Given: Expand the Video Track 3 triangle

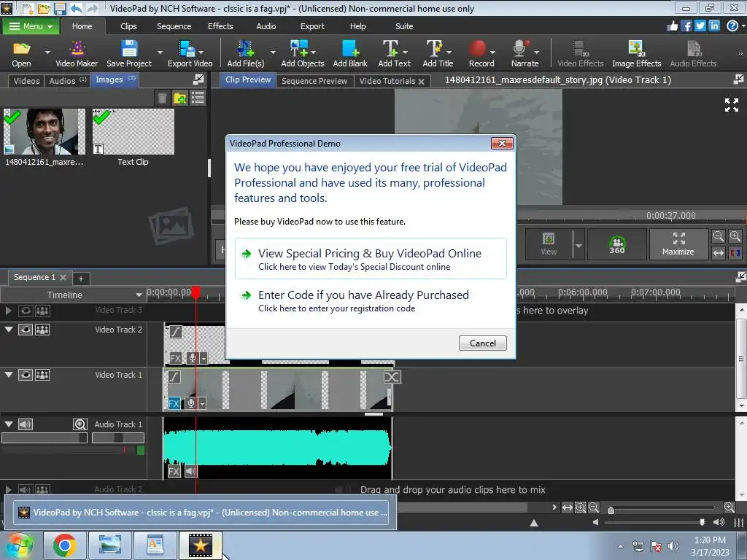Looking at the screenshot, I should [8, 311].
